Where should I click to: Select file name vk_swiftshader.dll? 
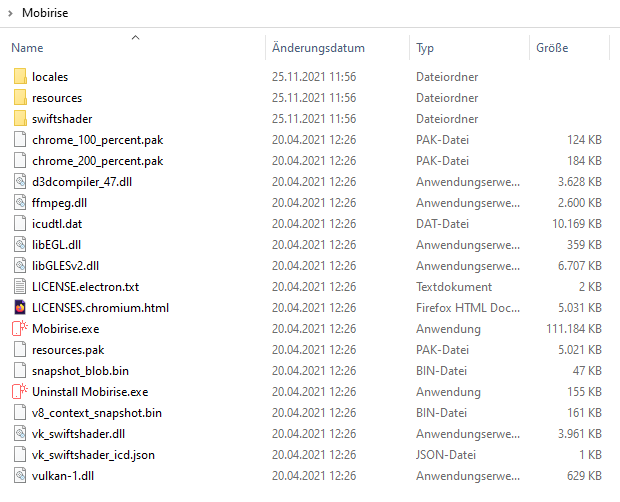78,434
